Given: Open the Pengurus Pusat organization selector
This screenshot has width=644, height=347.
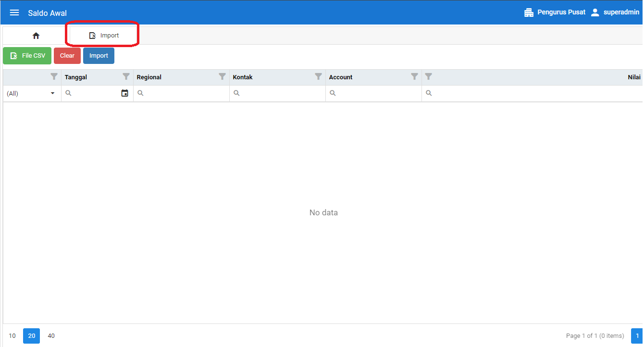Looking at the screenshot, I should [x=555, y=12].
